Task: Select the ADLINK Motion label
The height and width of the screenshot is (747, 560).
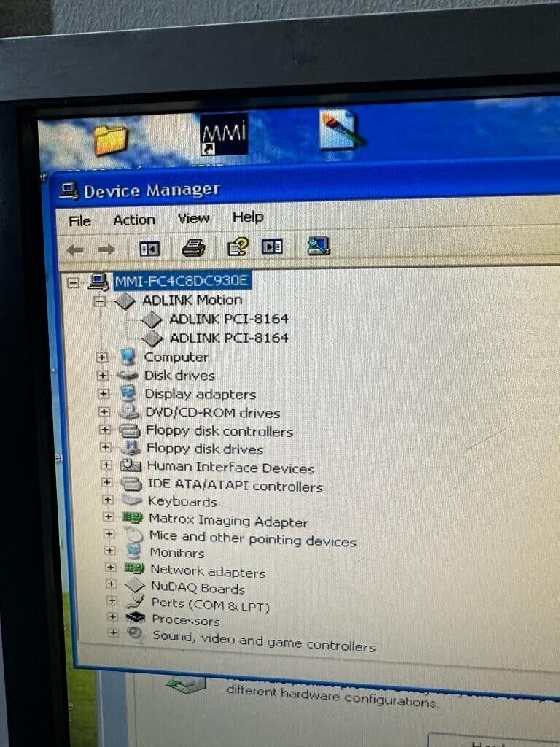Action: tap(192, 300)
